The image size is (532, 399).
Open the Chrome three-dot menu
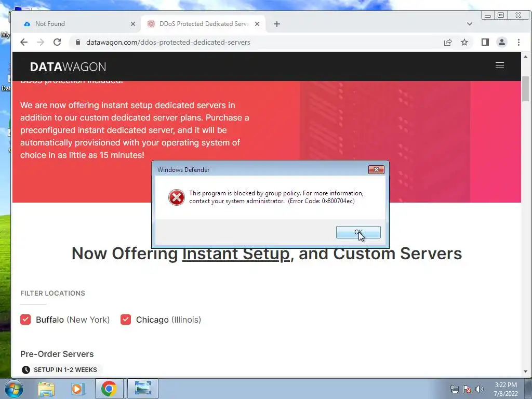[x=518, y=42]
